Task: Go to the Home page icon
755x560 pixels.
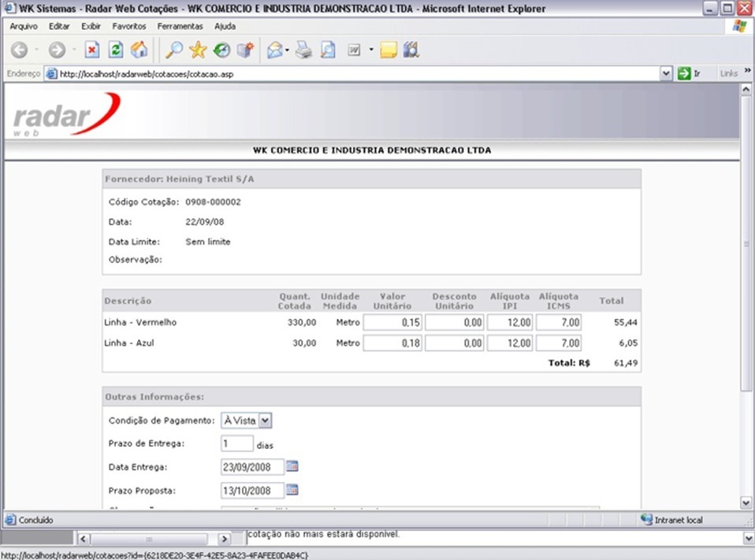Action: 139,50
